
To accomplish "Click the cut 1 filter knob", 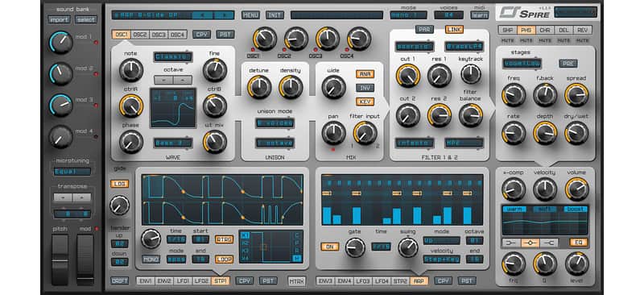I will [408, 75].
